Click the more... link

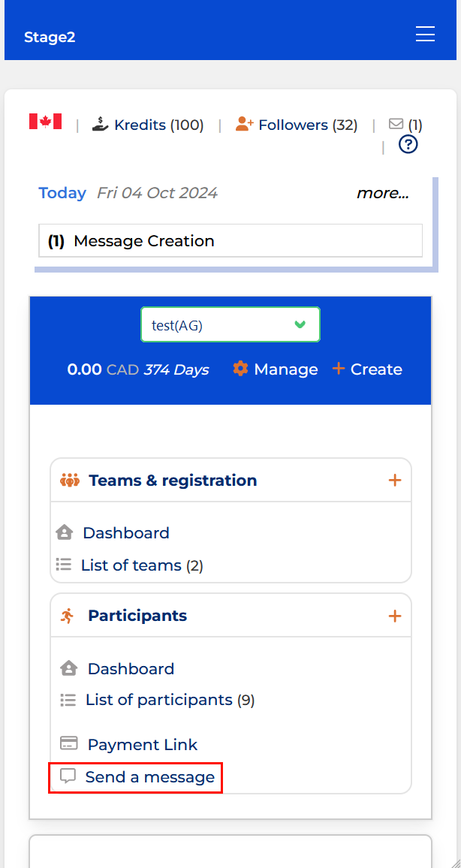[382, 193]
